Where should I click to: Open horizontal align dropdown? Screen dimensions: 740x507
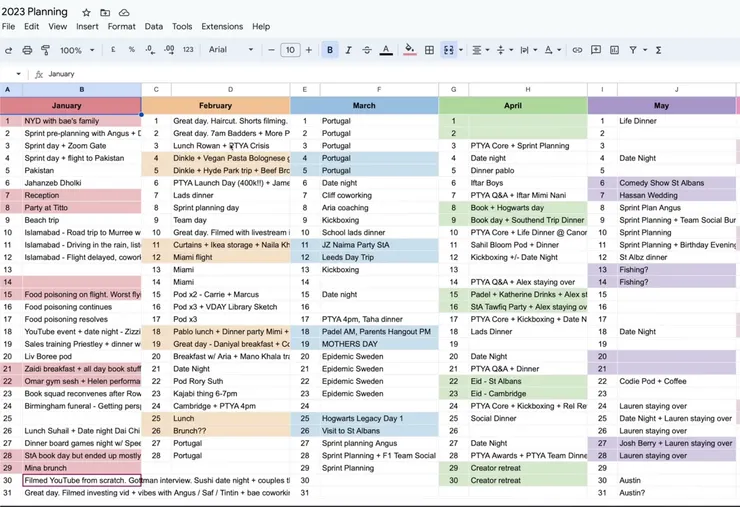pos(481,50)
